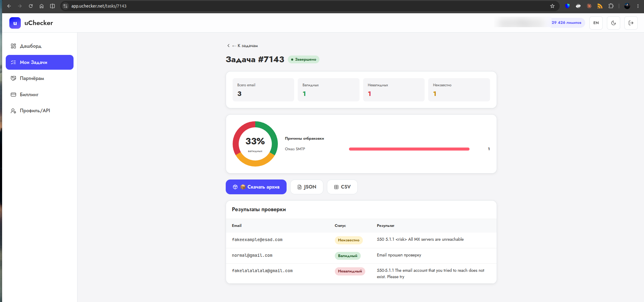Click the Дашборд grid icon
Viewport: 644px width, 302px height.
point(13,46)
